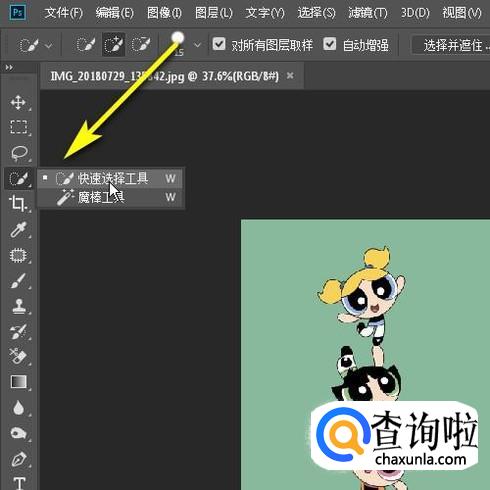Select the Rectangular Marquee tool
Screen dimensions: 490x490
[x=18, y=127]
